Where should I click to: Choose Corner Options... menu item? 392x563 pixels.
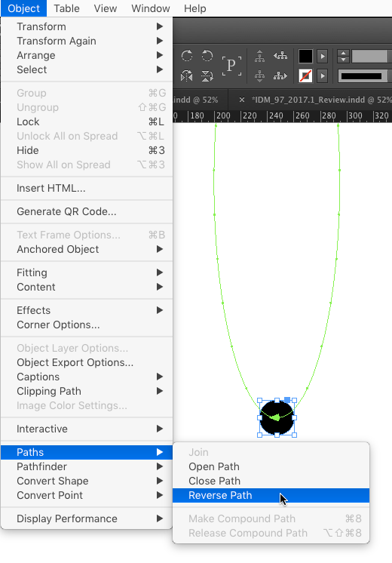pos(87,325)
